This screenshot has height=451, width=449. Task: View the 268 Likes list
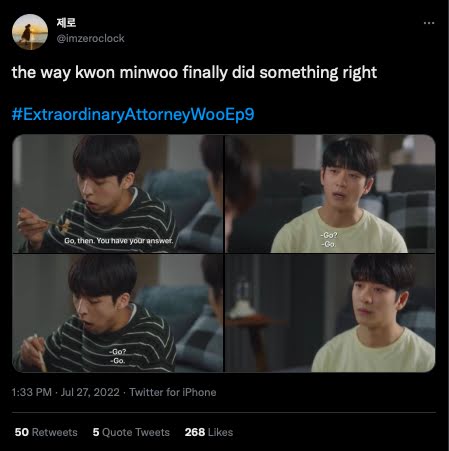(209, 432)
